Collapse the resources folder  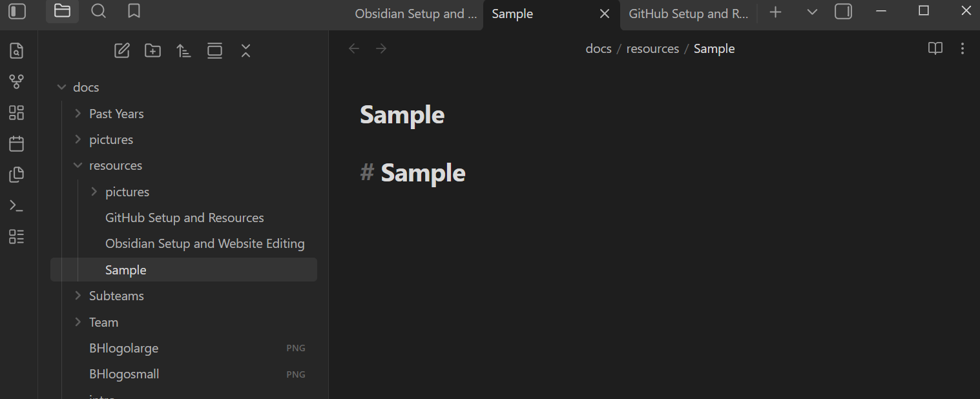[x=78, y=165]
